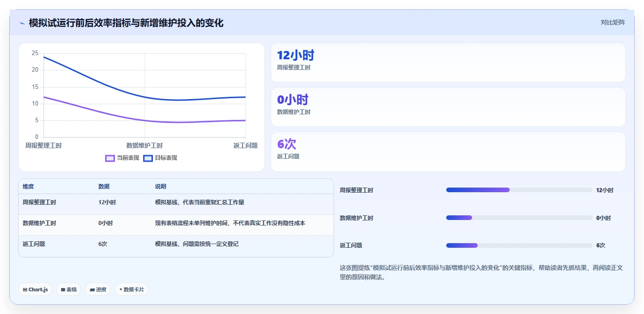
Task: Click the 周报整理工时 x-axis label on chart
Action: click(x=43, y=145)
